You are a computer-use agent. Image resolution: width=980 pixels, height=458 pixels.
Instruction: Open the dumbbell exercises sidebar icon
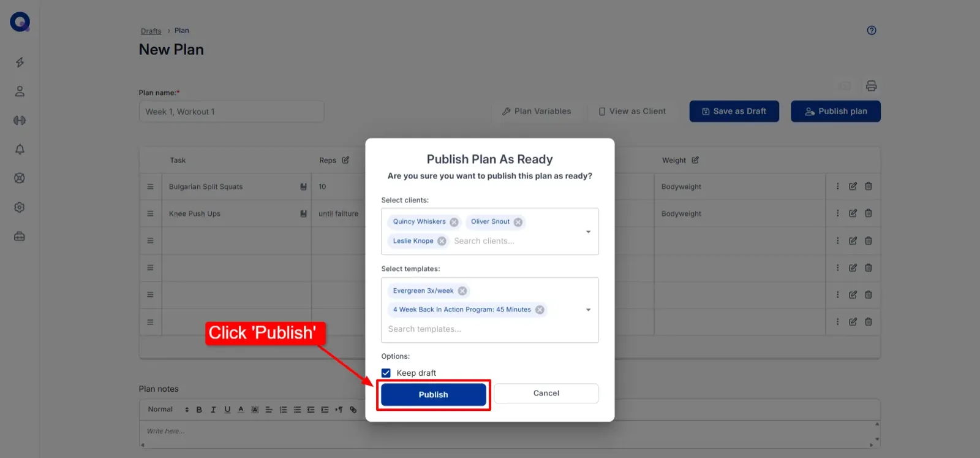(20, 120)
